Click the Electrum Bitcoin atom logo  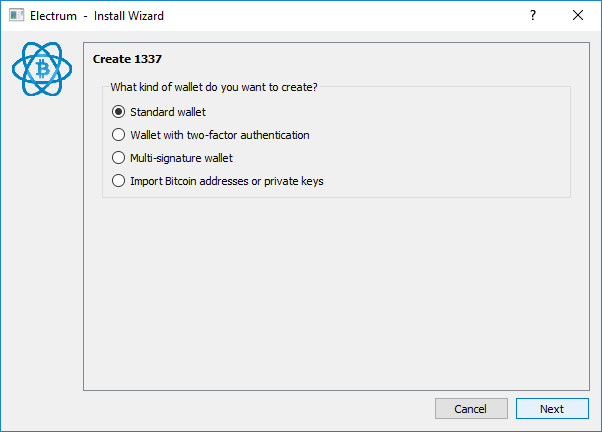coord(42,69)
